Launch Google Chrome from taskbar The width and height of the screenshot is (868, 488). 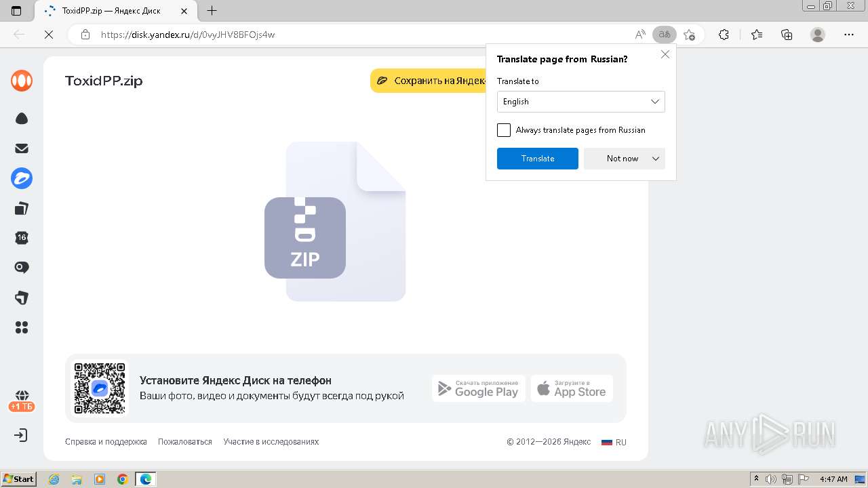pos(123,479)
